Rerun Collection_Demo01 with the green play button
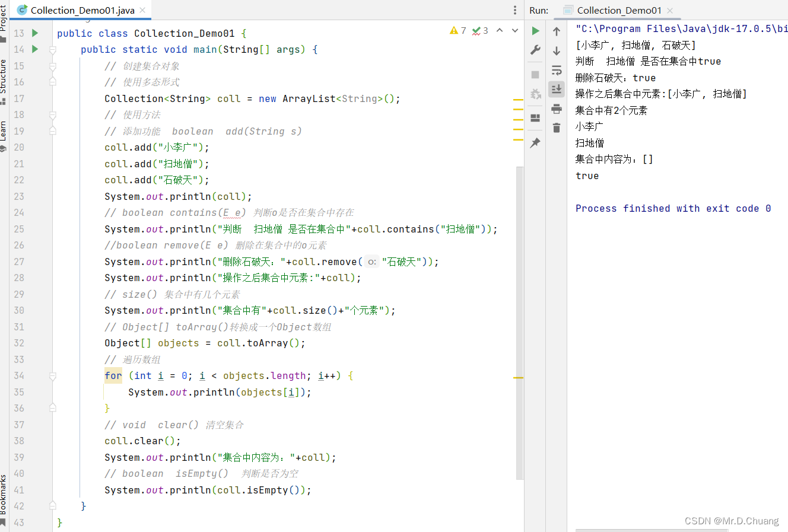This screenshot has width=788, height=532. (535, 31)
